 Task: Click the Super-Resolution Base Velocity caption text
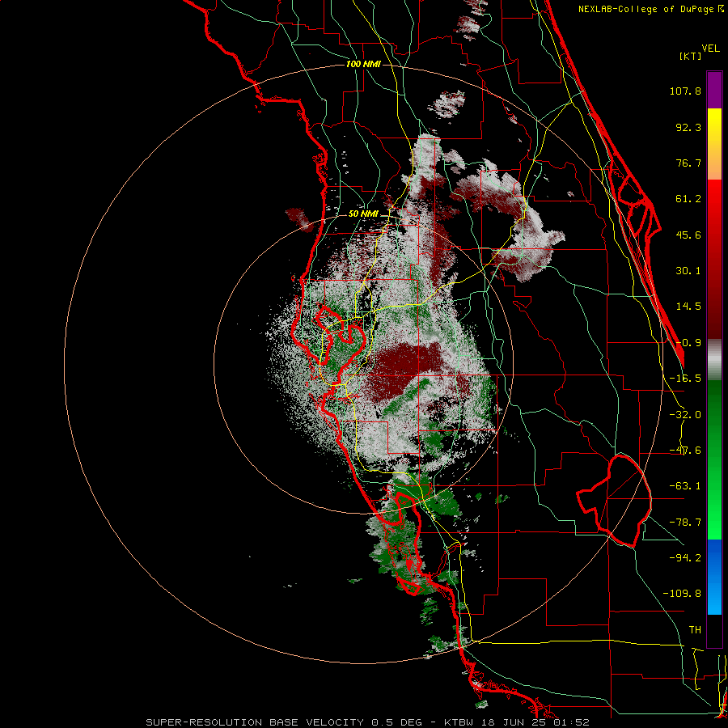pos(367,722)
